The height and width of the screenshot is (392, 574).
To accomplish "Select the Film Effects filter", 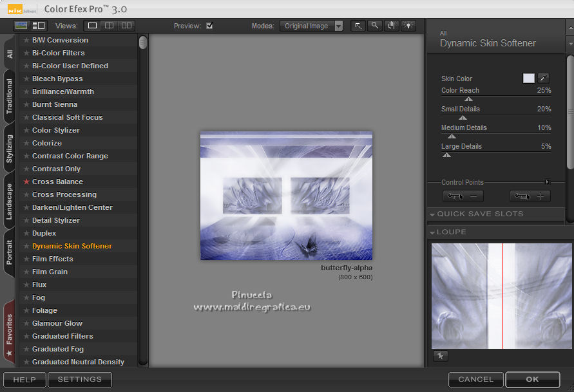I will coord(53,259).
